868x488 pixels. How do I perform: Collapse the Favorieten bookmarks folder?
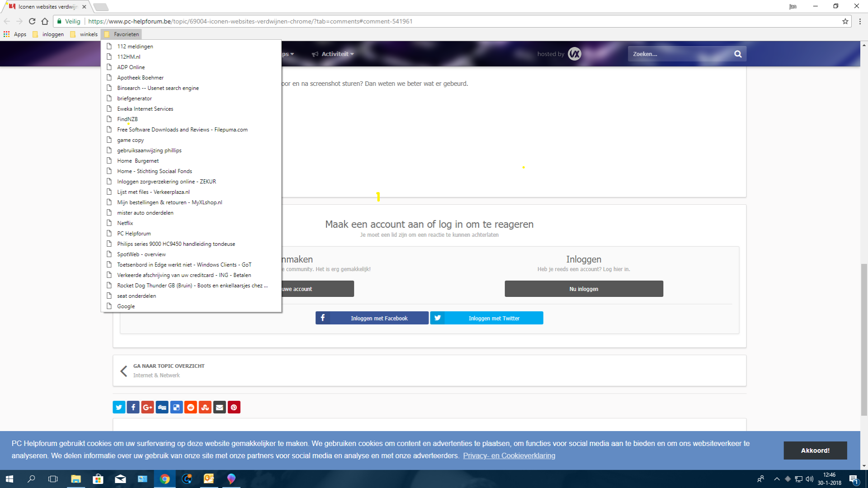click(x=121, y=34)
